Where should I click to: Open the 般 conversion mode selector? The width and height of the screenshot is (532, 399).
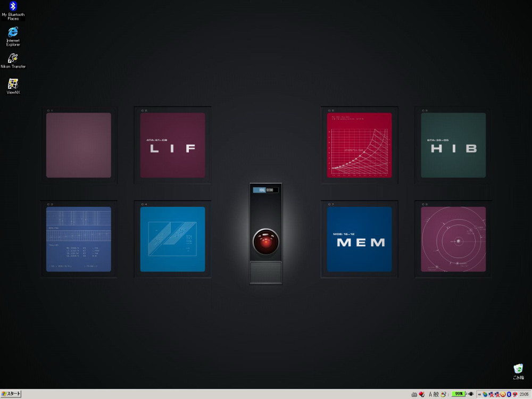tap(436, 394)
